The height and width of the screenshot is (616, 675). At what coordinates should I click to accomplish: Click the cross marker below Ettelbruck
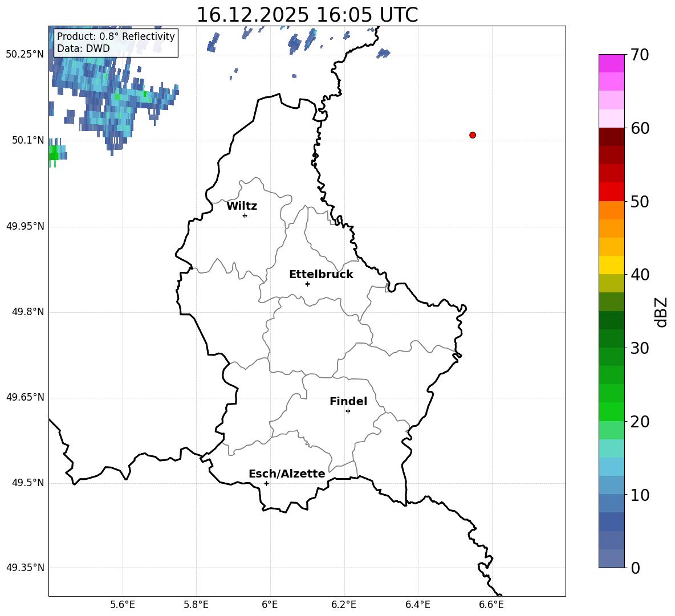(307, 284)
